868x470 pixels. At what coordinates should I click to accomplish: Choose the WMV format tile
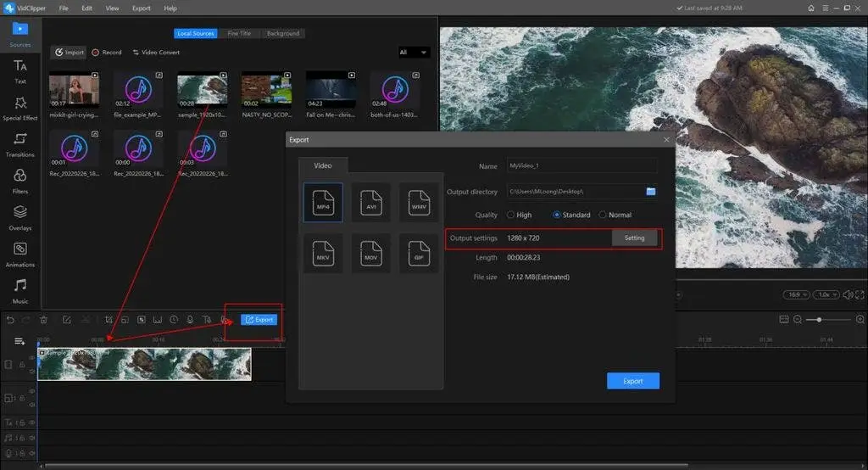point(419,202)
